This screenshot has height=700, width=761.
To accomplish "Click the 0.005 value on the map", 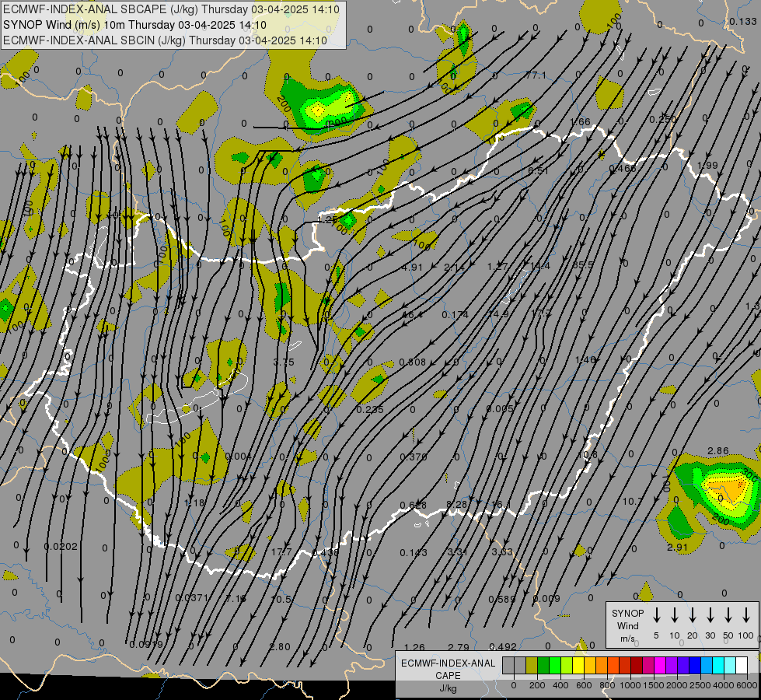I will click(x=500, y=408).
